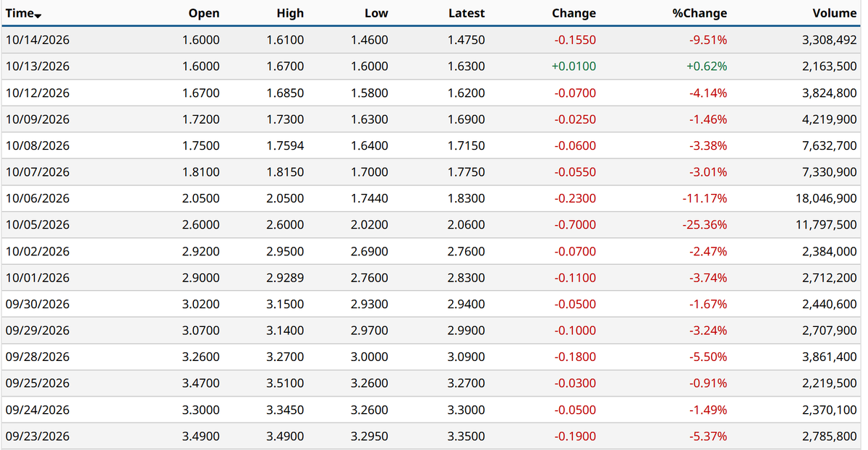Click the -5.50% percent change
Screen dimensions: 868x450
pyautogui.click(x=708, y=357)
